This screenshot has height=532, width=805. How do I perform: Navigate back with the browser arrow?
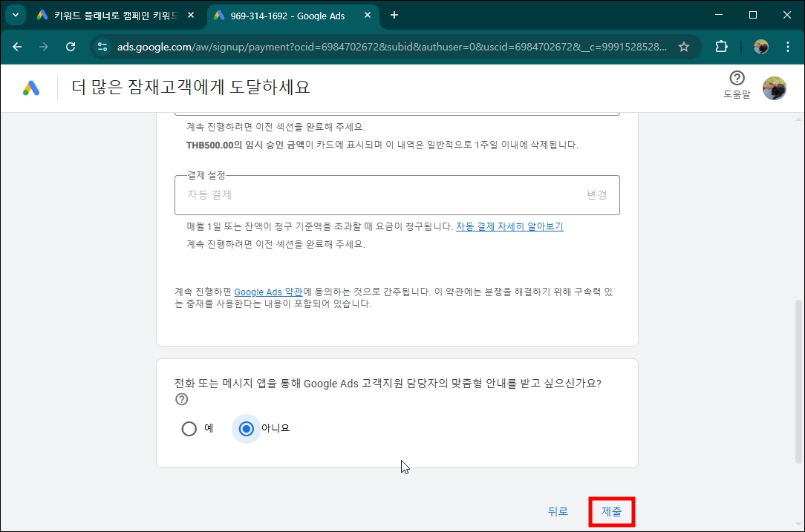(17, 46)
